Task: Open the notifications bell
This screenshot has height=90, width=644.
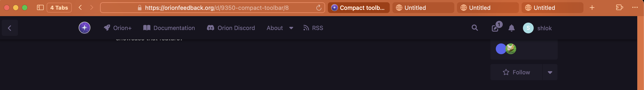Action: point(511,28)
